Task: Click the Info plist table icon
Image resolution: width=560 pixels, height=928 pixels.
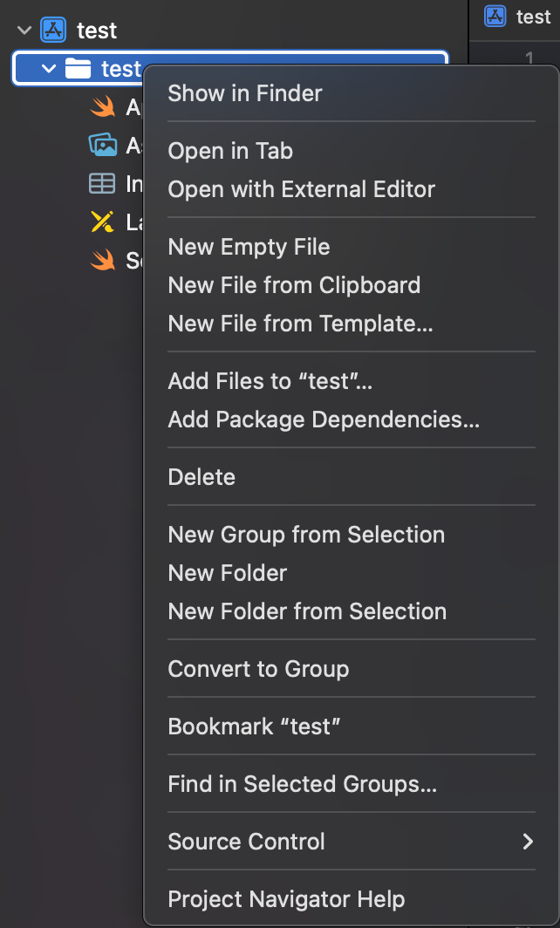Action: coord(103,184)
